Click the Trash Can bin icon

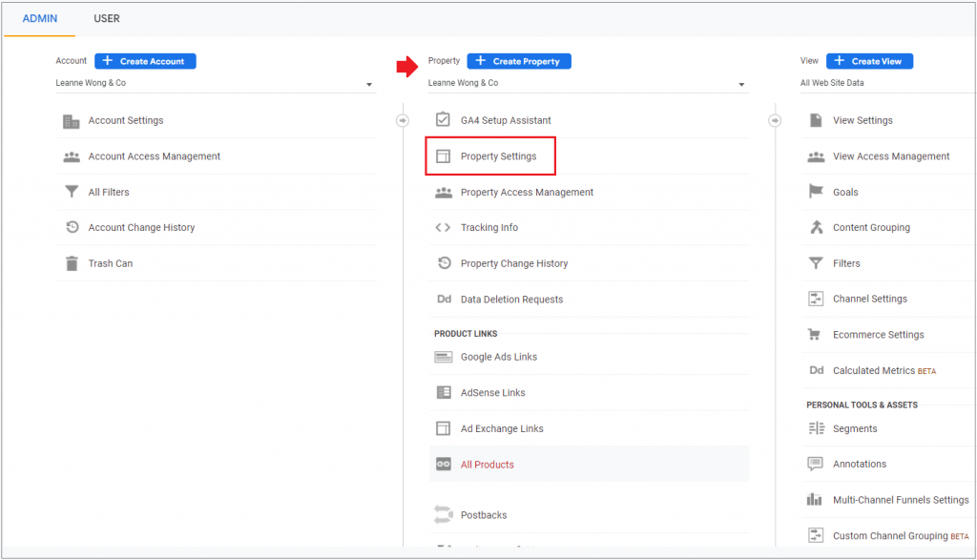(72, 263)
